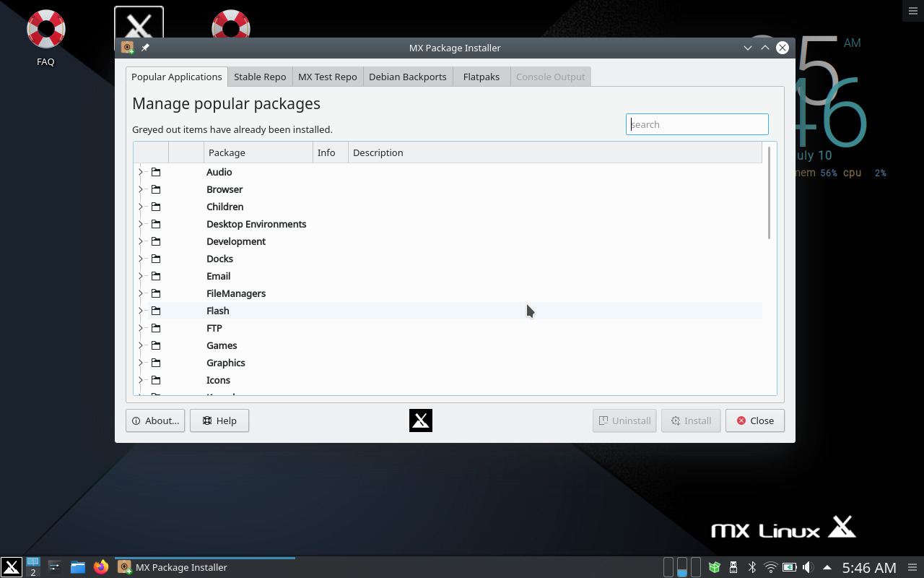Click the MX Package Installer titlebar icon

[x=127, y=48]
